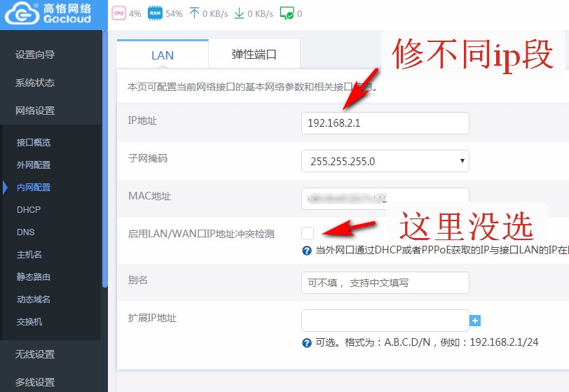Click download rate 0 KB/s text

(260, 14)
